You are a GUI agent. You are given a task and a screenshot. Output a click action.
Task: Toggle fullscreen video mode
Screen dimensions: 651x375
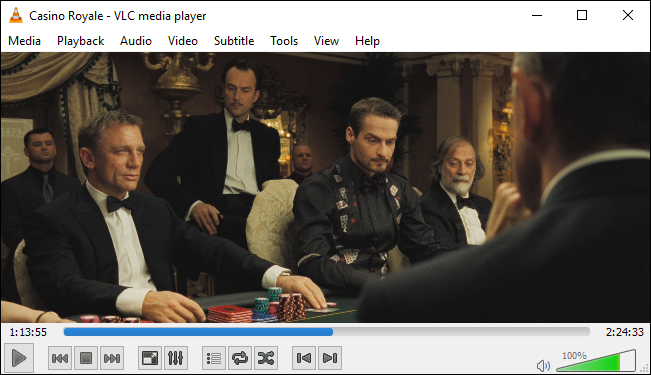pos(150,358)
